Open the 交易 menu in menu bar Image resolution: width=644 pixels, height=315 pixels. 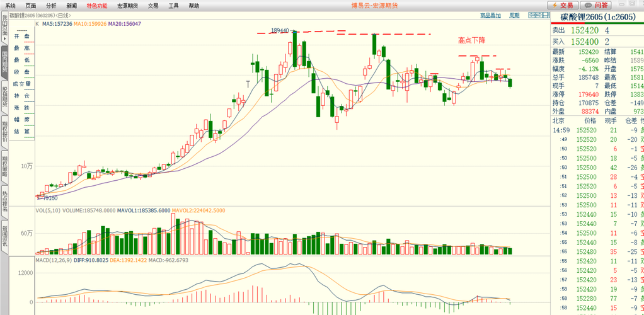coord(153,6)
